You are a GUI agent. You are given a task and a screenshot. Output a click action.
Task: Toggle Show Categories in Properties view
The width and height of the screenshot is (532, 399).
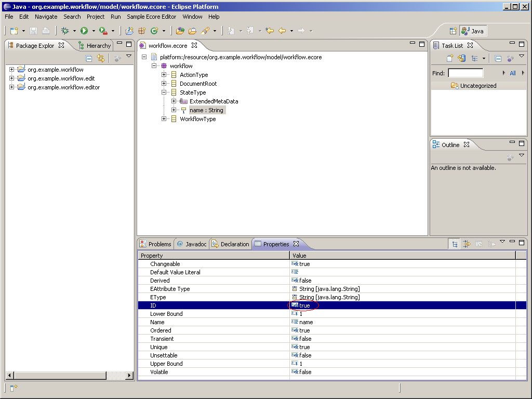click(x=455, y=244)
